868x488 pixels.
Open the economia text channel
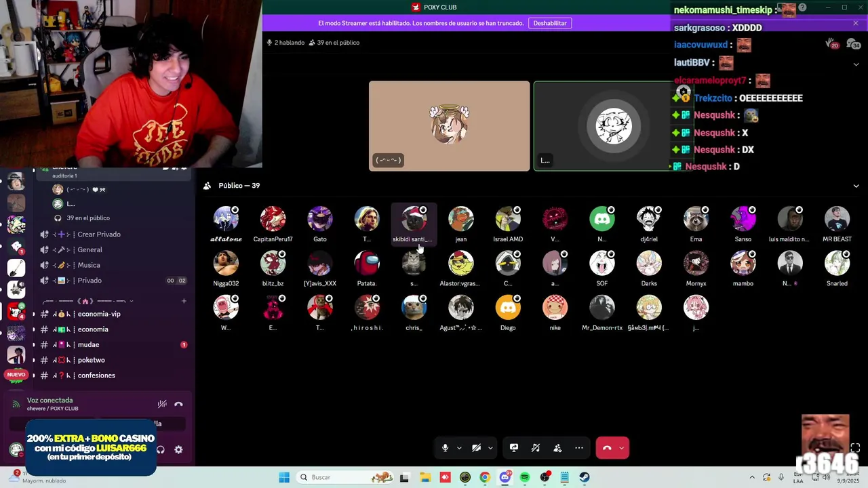[x=113, y=329]
